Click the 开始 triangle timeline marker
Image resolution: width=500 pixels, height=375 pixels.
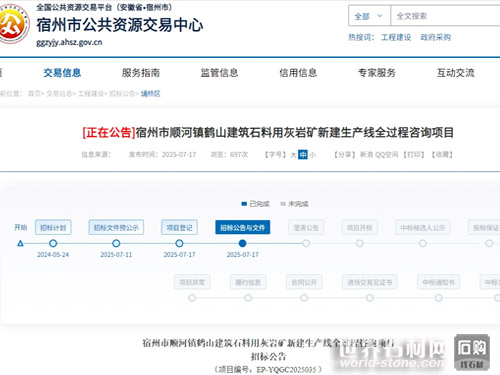(20, 244)
